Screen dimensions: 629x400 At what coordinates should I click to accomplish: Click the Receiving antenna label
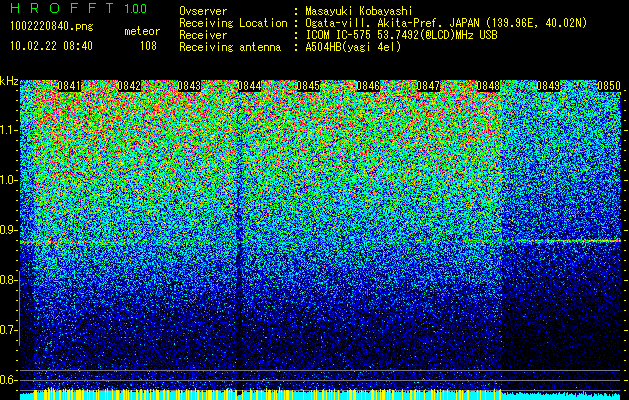(230, 47)
